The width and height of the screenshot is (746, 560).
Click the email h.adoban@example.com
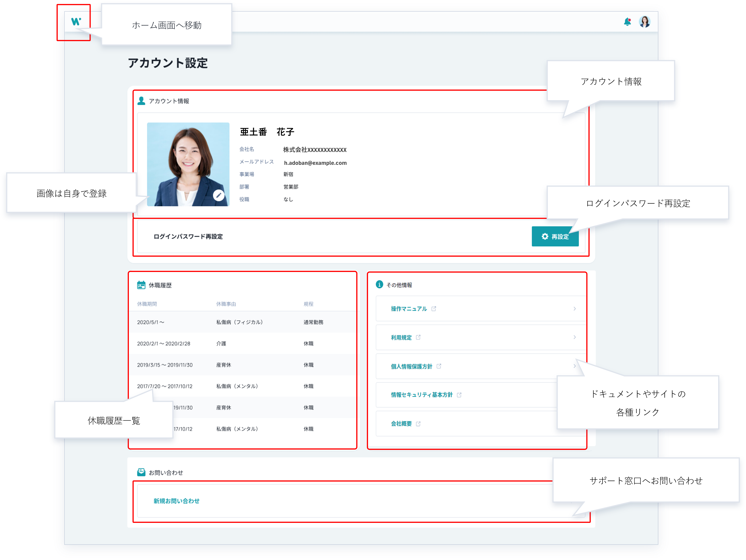coord(315,163)
